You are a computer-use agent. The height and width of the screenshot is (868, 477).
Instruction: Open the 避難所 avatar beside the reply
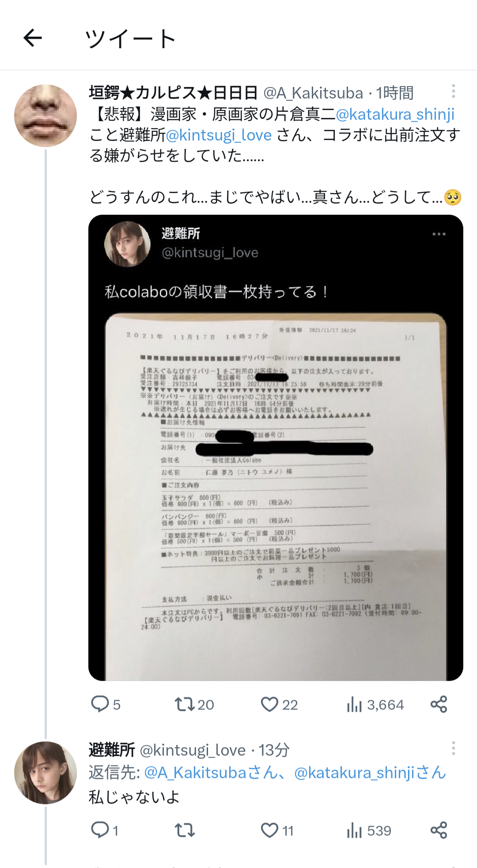45,773
